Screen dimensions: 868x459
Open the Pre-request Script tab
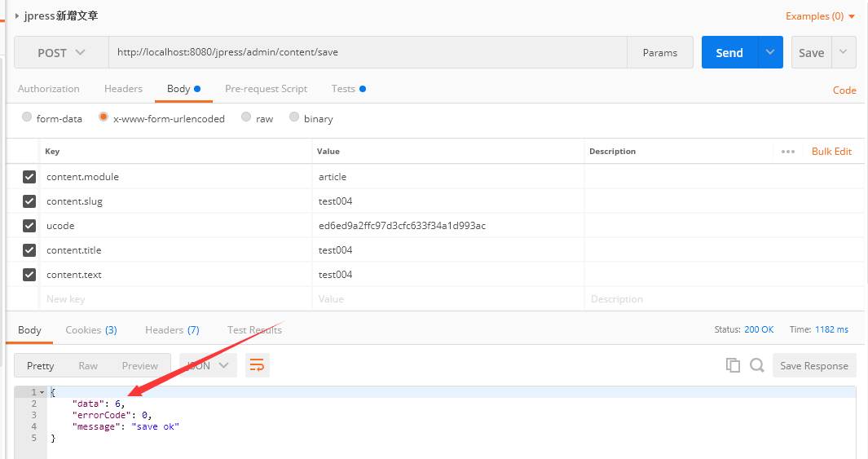point(267,89)
